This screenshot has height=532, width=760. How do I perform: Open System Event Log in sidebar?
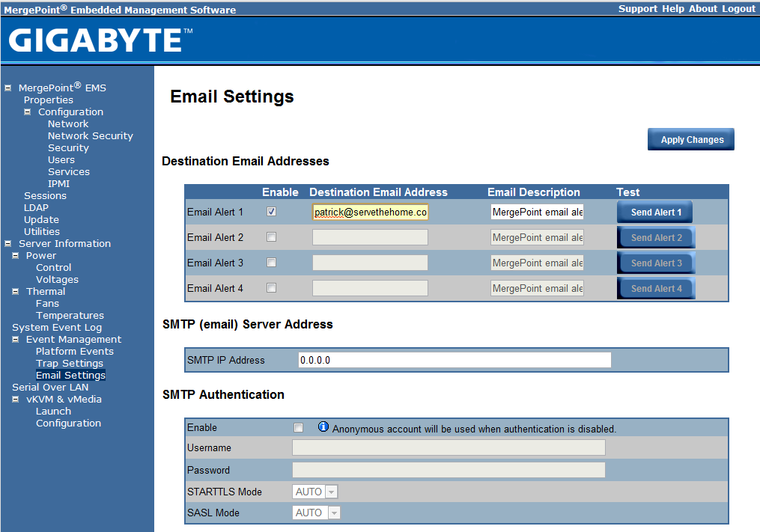pos(57,328)
